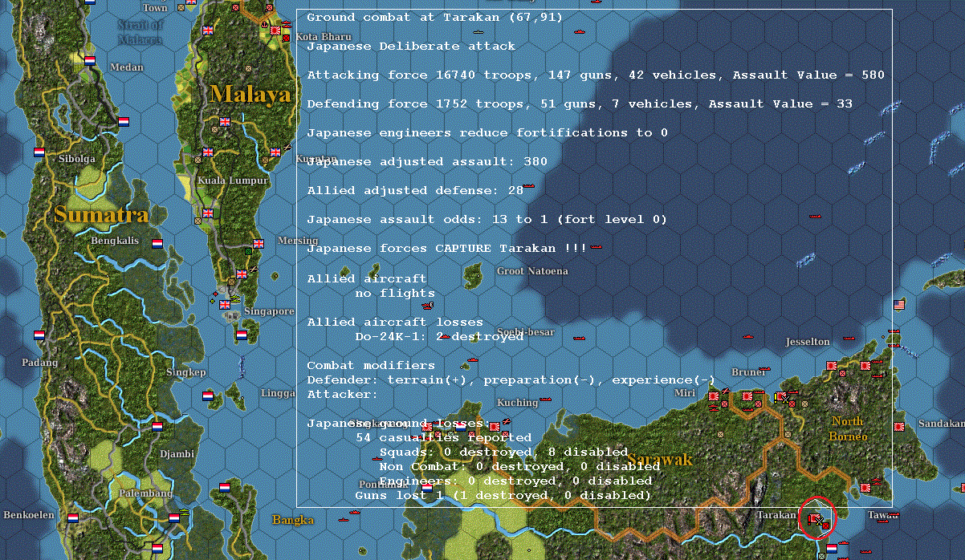965x560 pixels.
Task: Click the 'Japanese adjusted assault: 380' line
Action: (x=427, y=161)
